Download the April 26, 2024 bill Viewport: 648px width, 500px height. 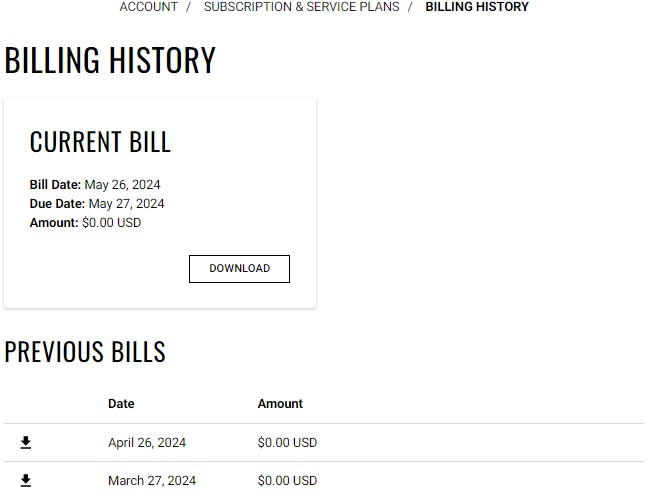[x=26, y=443]
